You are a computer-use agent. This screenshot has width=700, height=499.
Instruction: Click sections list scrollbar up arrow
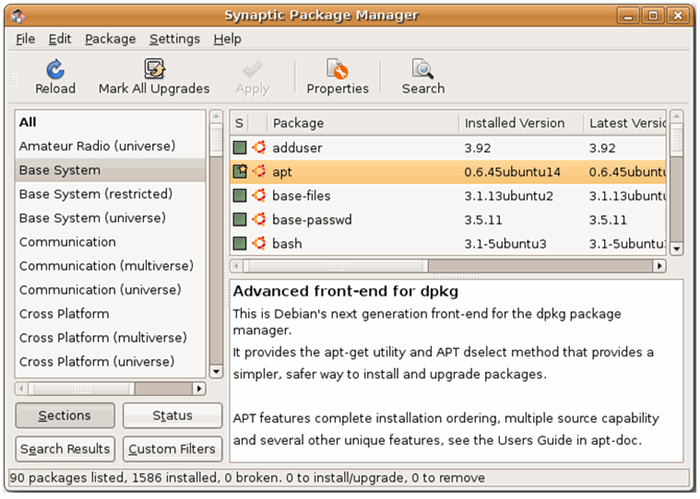click(x=216, y=116)
